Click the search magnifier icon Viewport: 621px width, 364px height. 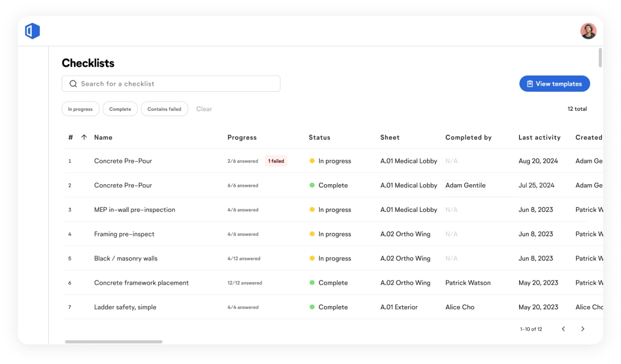(x=73, y=84)
